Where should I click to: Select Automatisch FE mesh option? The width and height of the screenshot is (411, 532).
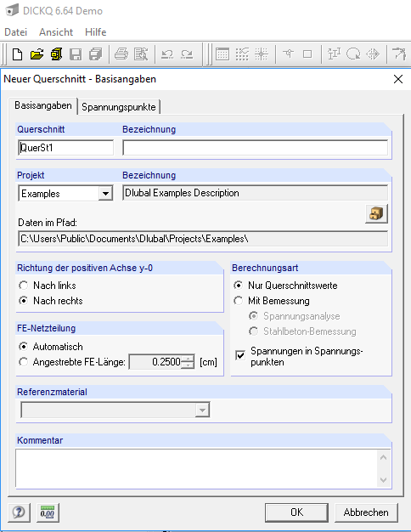click(24, 347)
